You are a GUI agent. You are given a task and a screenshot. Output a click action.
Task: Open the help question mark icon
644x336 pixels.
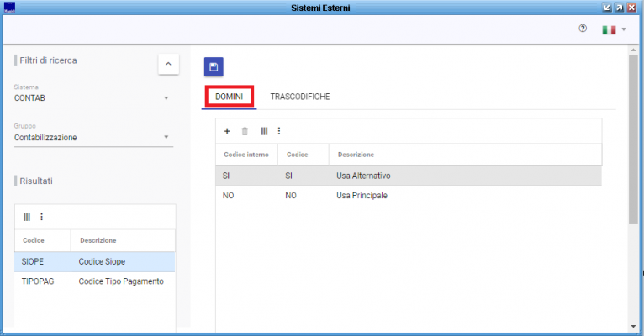pyautogui.click(x=583, y=29)
